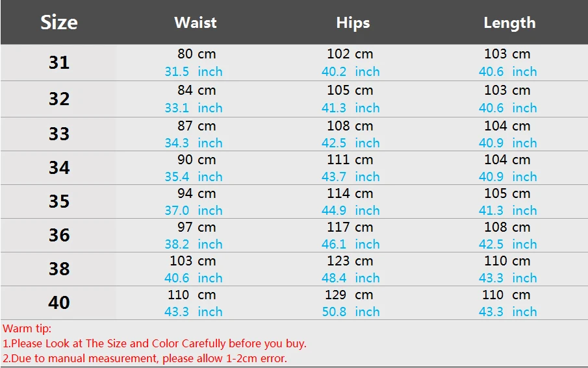Screen dimensions: 588x368
Task: Select size 31 row label
Action: (x=59, y=62)
